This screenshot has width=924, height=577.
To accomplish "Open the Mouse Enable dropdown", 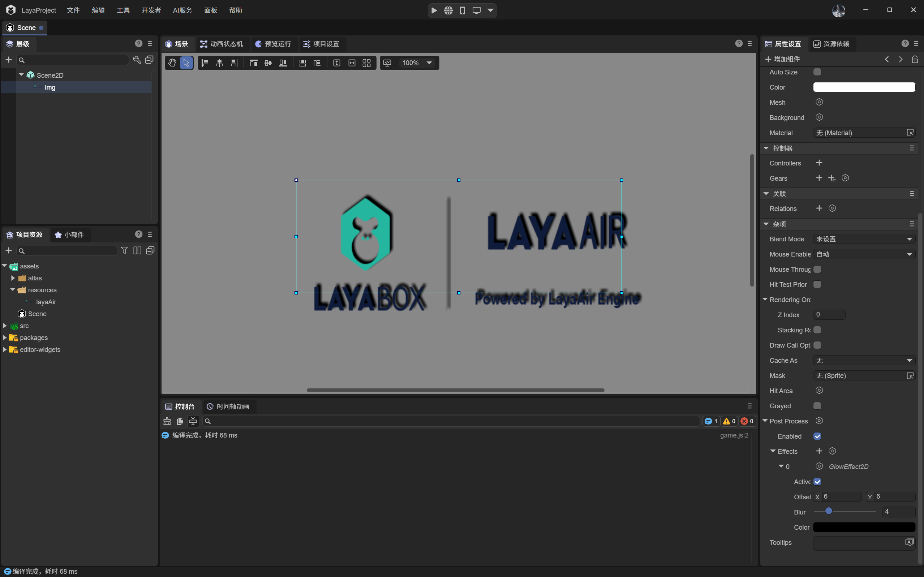I will 864,254.
